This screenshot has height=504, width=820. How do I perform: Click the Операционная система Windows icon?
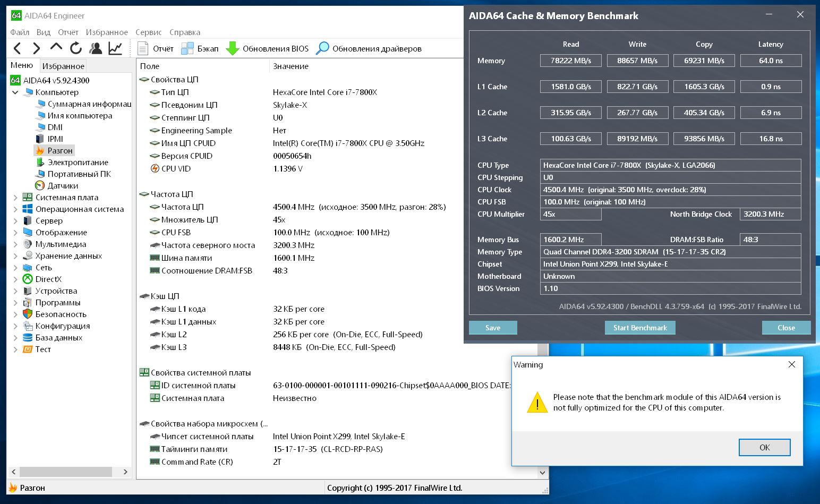coord(28,209)
